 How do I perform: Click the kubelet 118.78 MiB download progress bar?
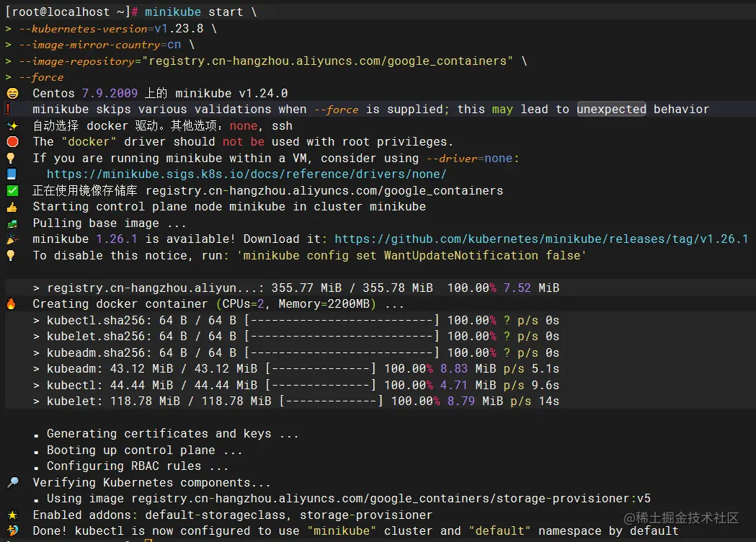coord(332,401)
